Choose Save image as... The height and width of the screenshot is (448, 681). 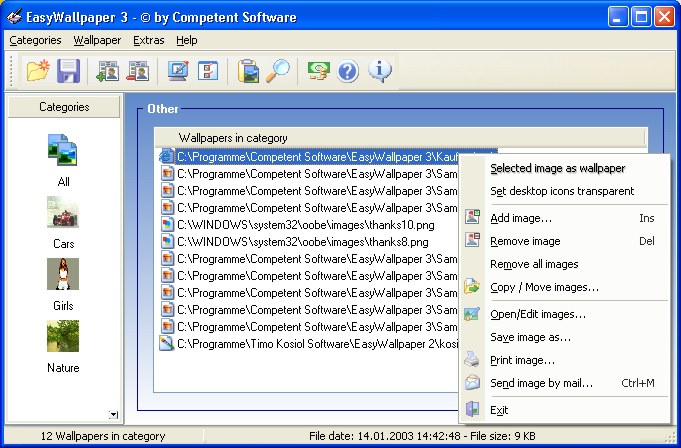[564, 337]
